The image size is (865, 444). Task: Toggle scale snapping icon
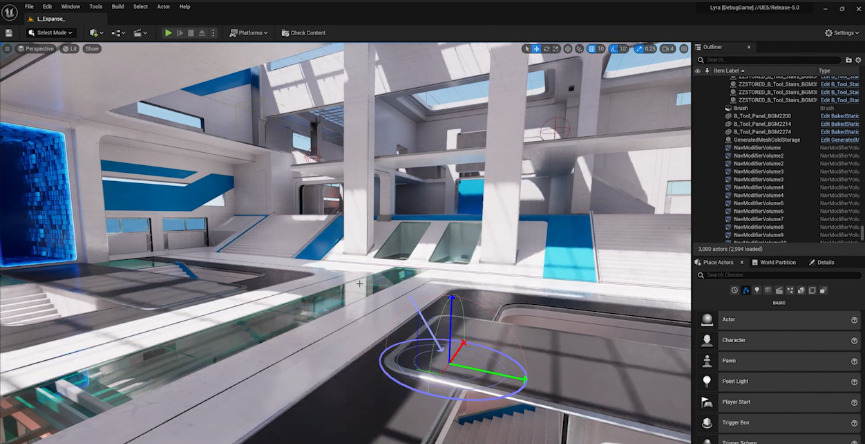pyautogui.click(x=638, y=49)
